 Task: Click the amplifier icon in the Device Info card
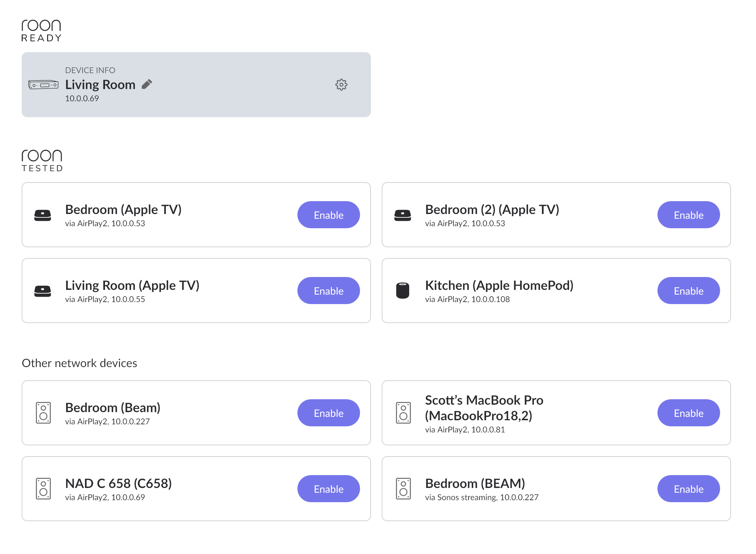43,85
